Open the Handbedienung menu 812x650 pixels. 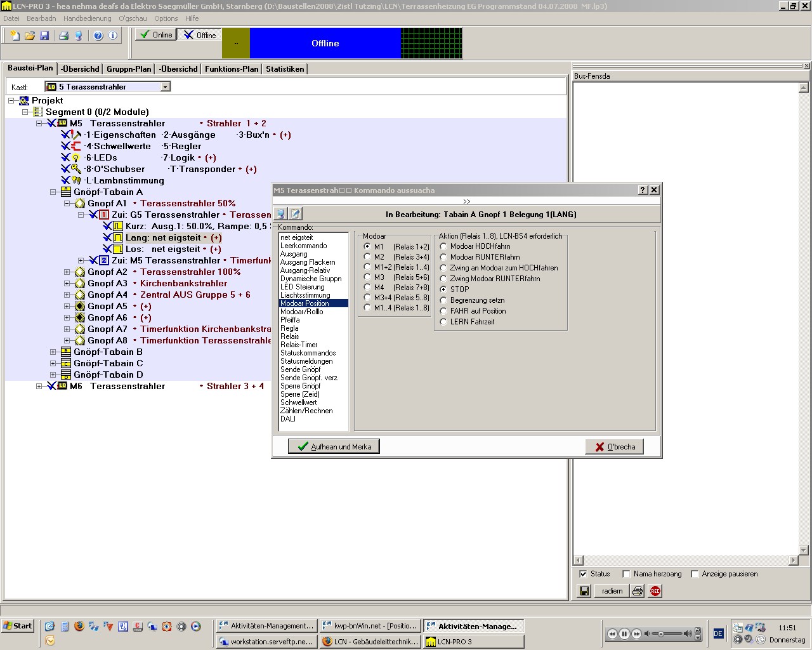point(88,18)
